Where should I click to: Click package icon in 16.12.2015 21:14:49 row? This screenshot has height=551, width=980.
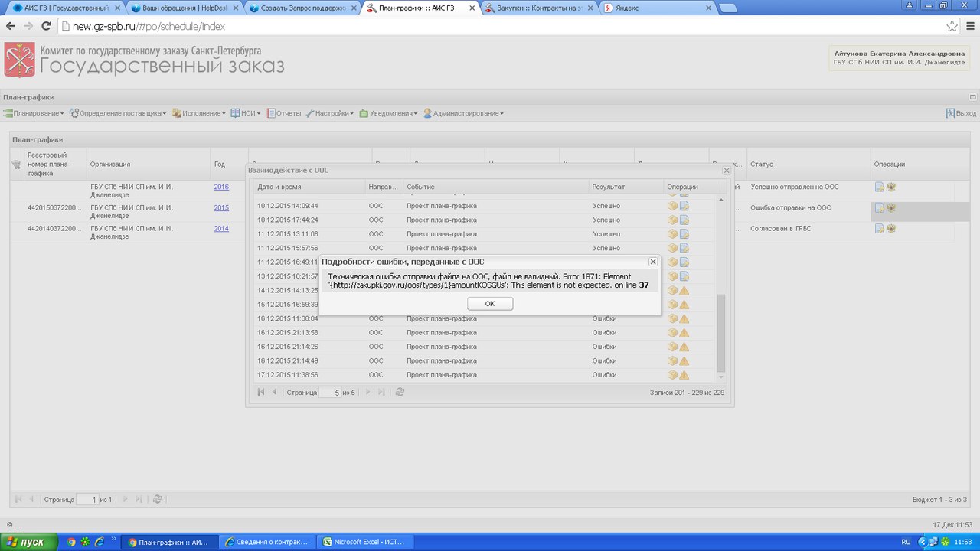[672, 360]
